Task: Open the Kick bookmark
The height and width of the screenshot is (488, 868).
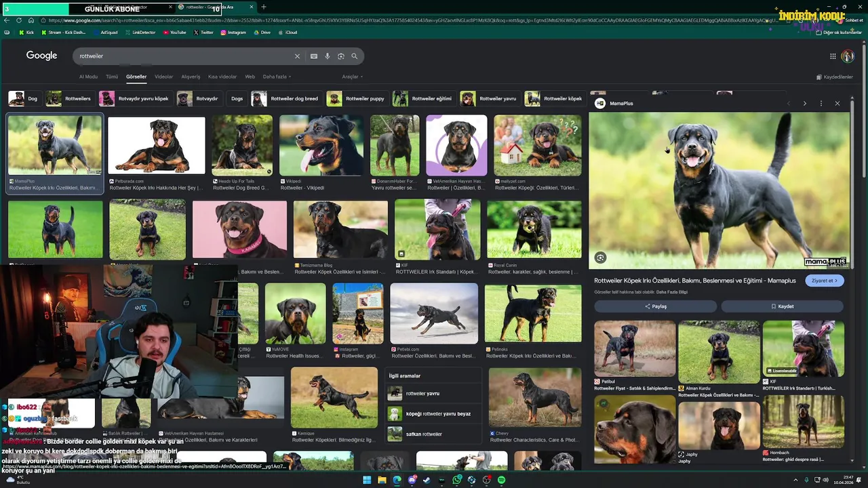Action: pos(26,33)
